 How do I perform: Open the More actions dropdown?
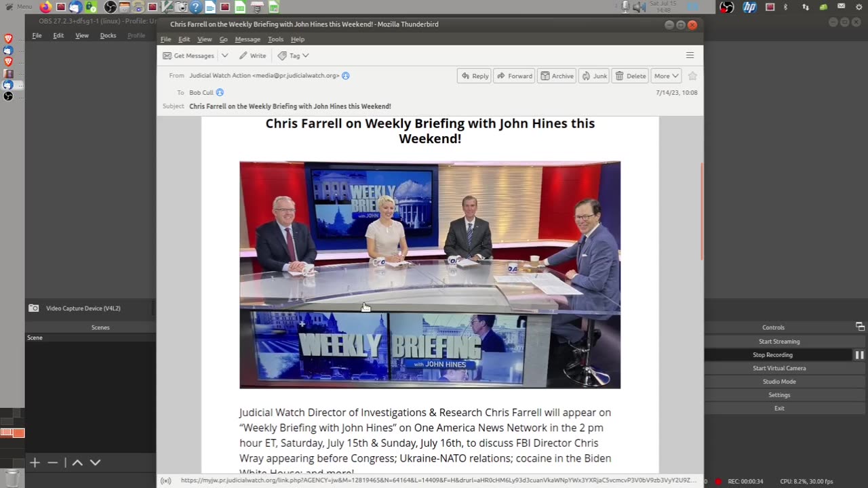[666, 76]
